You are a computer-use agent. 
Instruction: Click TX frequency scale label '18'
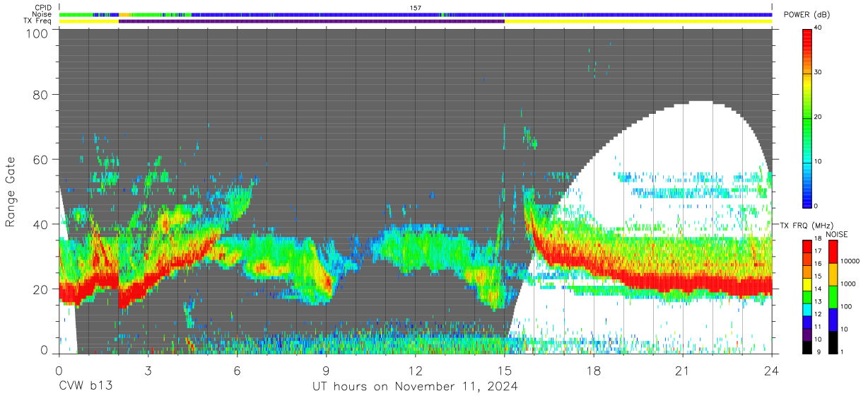coord(819,240)
